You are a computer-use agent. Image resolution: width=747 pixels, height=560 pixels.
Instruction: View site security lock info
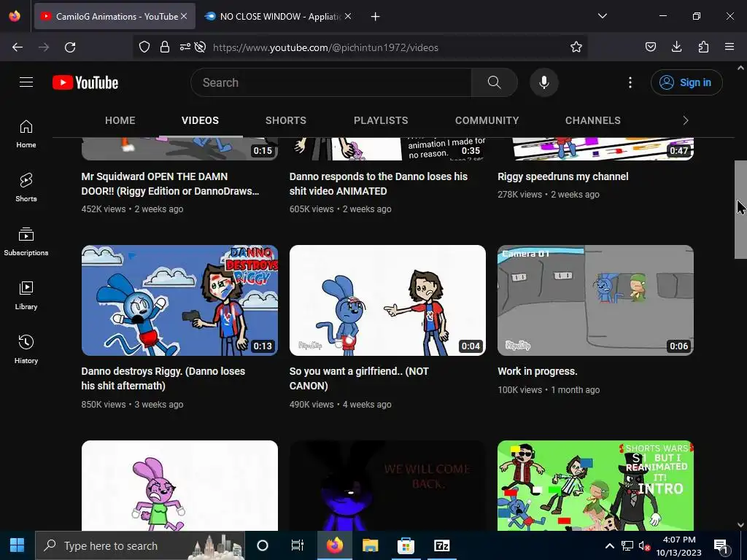click(165, 47)
